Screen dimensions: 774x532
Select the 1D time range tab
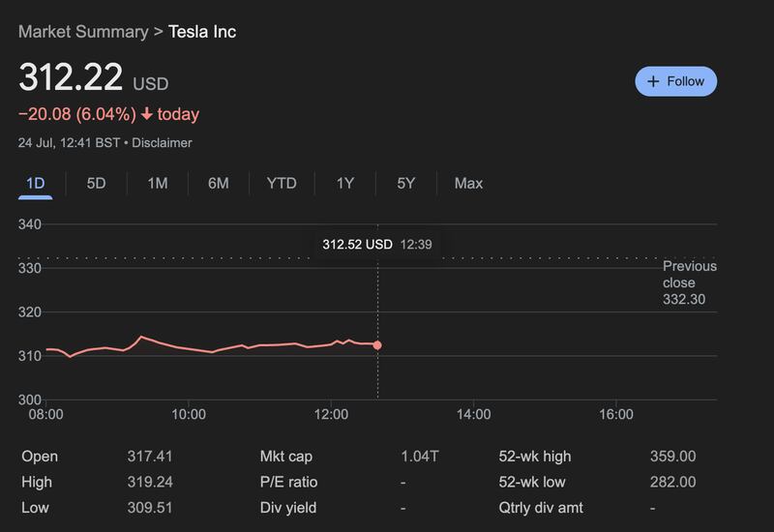(35, 183)
